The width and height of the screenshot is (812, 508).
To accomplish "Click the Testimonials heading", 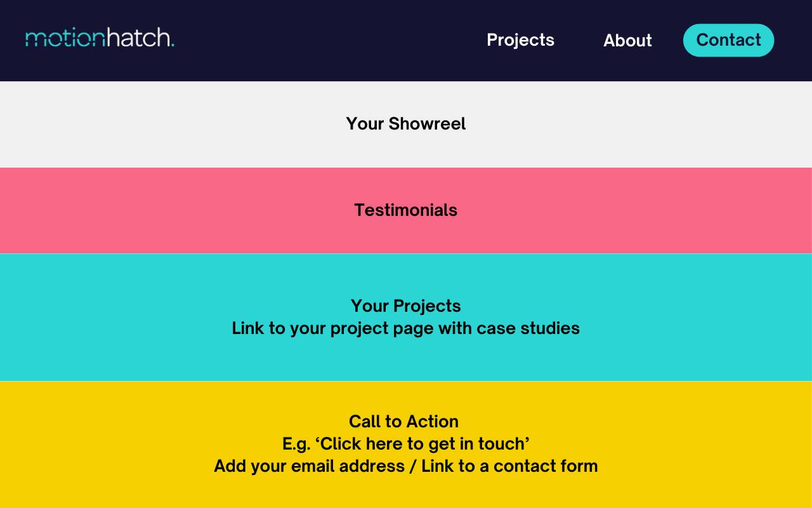I will tap(406, 210).
